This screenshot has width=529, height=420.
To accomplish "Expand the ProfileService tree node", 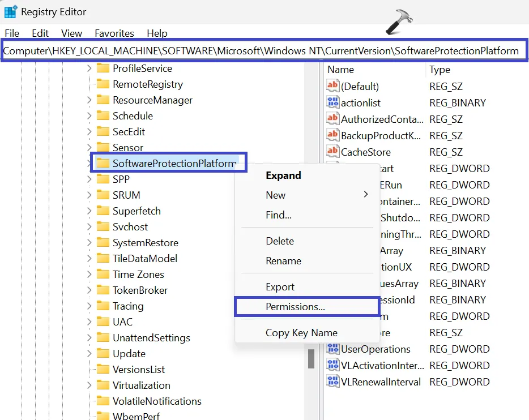I will pyautogui.click(x=89, y=68).
